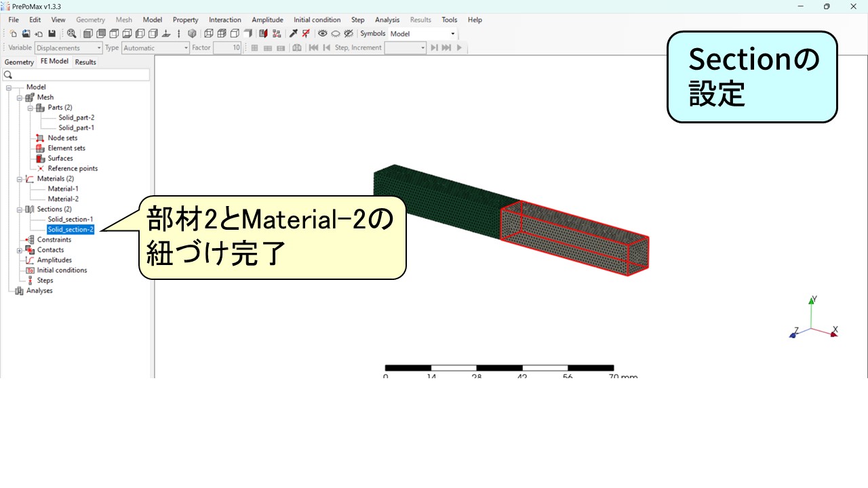Collapse the Materials (2) node
Image resolution: width=868 pixels, height=488 pixels.
click(20, 179)
